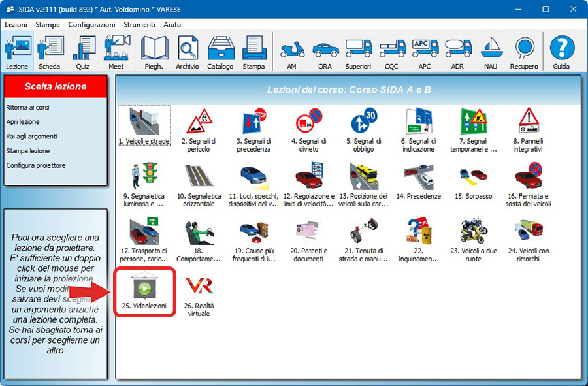This screenshot has height=386, width=588.
Task: Click the Recupero toolbar icon
Action: (x=525, y=53)
